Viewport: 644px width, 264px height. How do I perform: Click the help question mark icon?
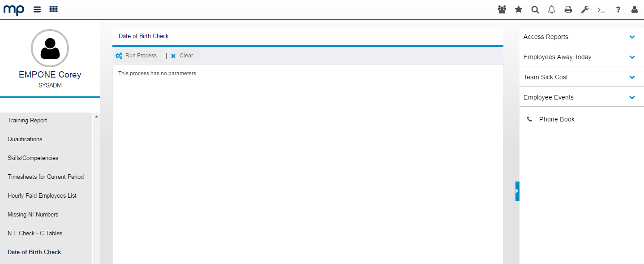click(x=618, y=9)
